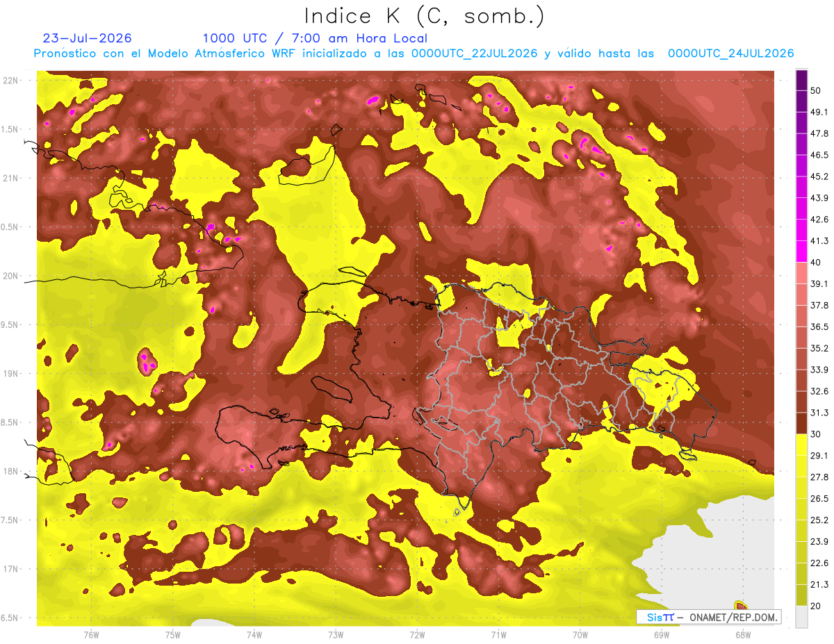Screen dimensions: 834x644
Task: Click the colorbar value '39.1'
Action: [x=819, y=284]
